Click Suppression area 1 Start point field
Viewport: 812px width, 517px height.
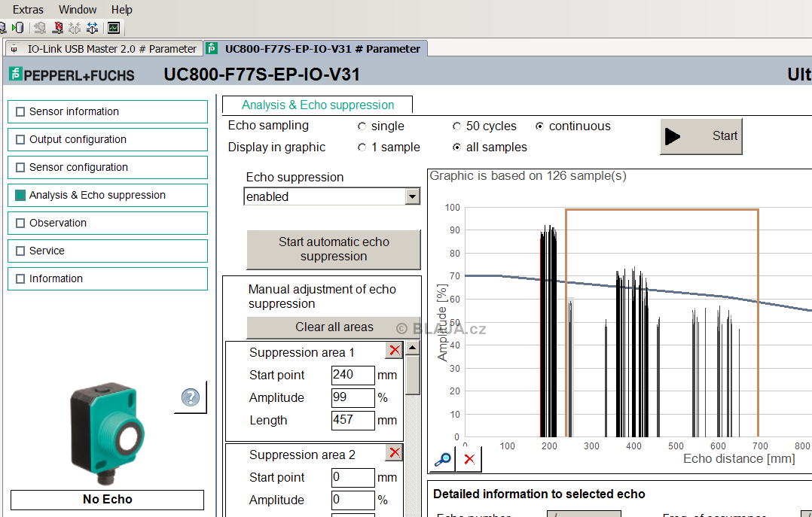click(x=353, y=376)
